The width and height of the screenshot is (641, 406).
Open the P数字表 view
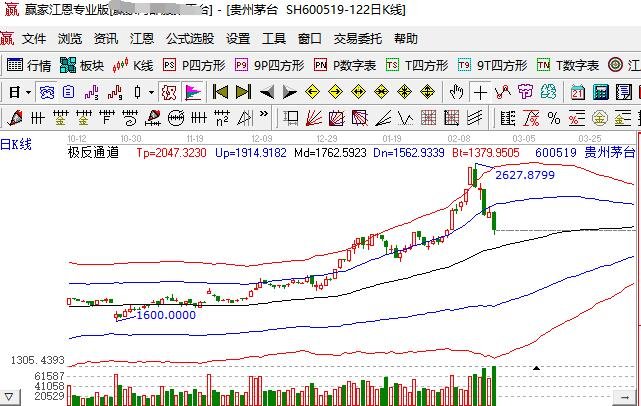[345, 65]
